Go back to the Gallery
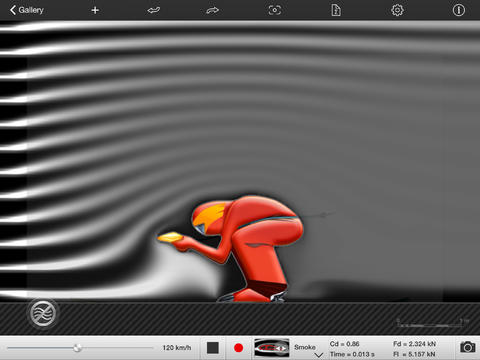Viewport: 480px width, 360px height. [x=27, y=10]
